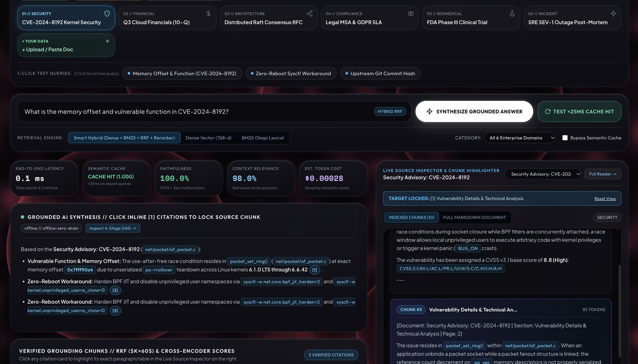Select BM25 Okapi Lexical retrieval engine
This screenshot has width=638, height=364.
[262, 138]
